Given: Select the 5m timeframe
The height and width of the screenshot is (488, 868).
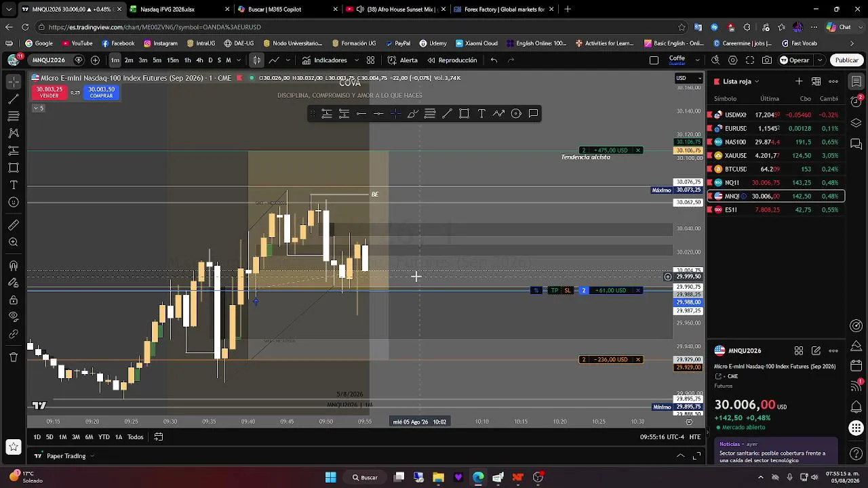Looking at the screenshot, I should (x=157, y=60).
